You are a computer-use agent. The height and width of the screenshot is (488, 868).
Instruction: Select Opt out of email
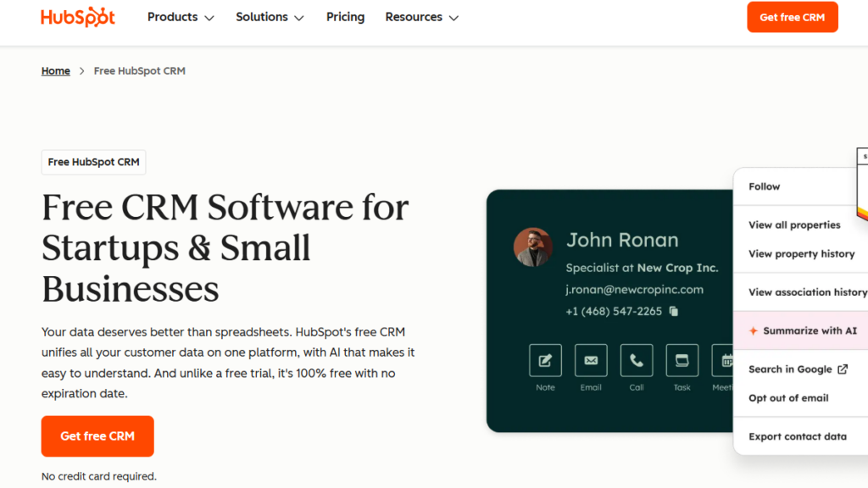point(788,398)
